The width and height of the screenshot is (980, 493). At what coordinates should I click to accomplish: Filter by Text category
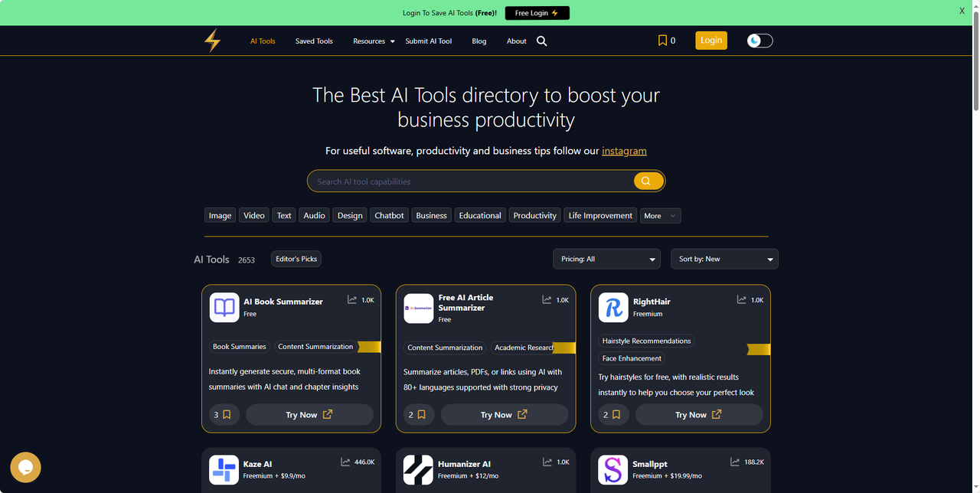click(284, 216)
